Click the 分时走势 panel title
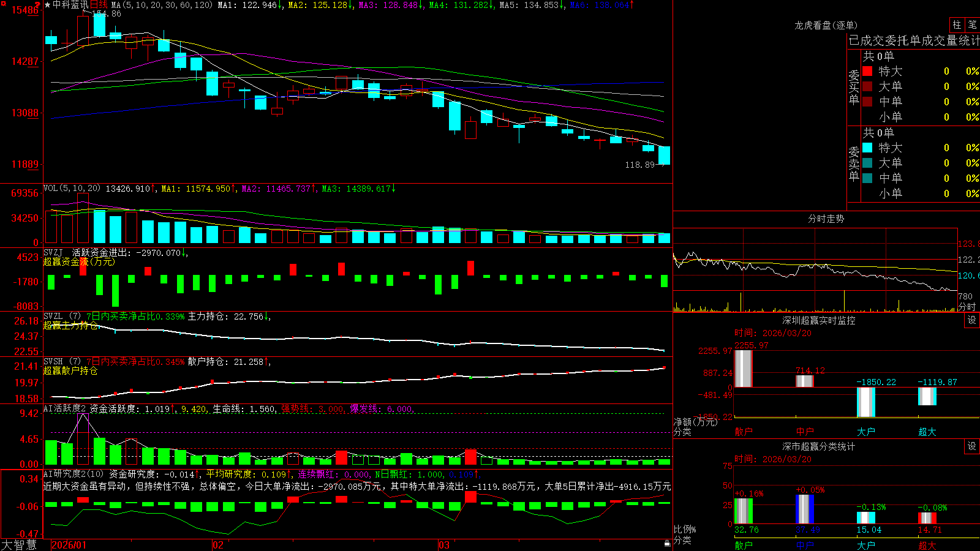Screen dimensions: 980x551 pos(826,219)
